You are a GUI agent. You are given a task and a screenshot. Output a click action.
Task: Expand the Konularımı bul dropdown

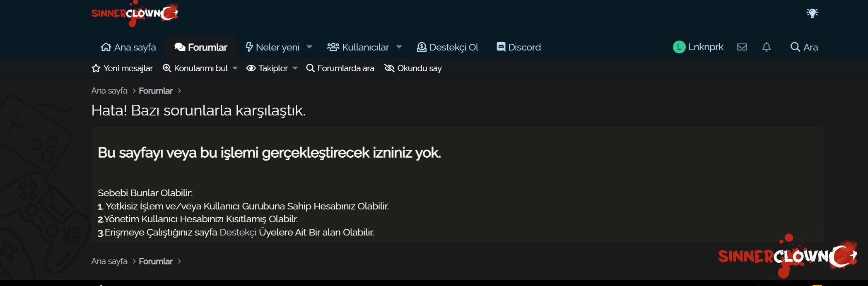[235, 68]
